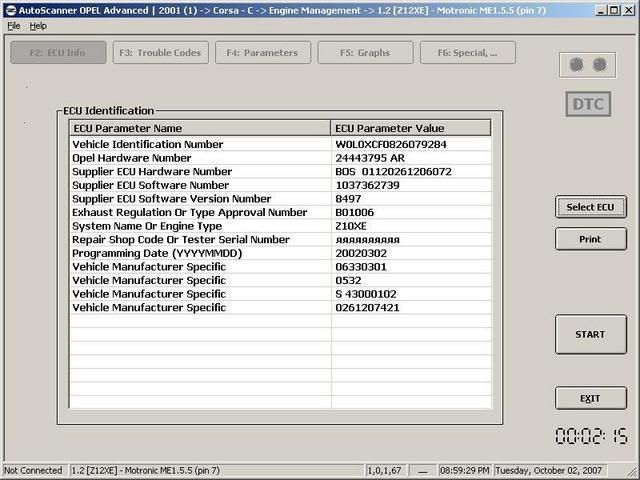This screenshot has height=480, width=640.
Task: Select the Supplier ECU Hardware Number label
Action: [152, 171]
